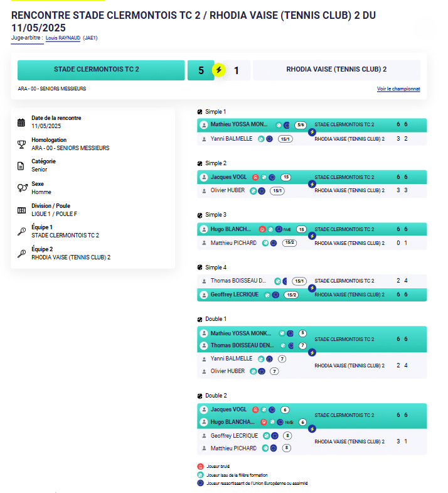Open the Louis RAYNAUD referee link

[x=63, y=38]
